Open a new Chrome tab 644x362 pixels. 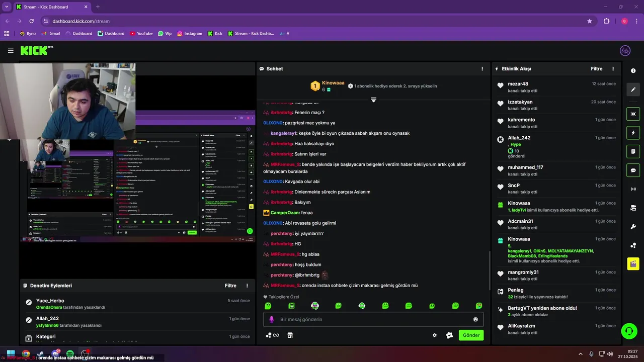[x=98, y=7]
